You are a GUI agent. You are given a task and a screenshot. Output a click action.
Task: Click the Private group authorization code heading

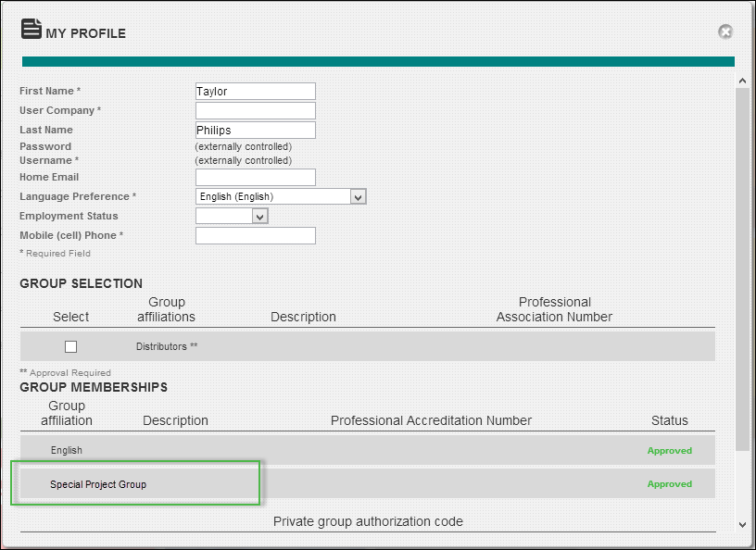coord(368,521)
